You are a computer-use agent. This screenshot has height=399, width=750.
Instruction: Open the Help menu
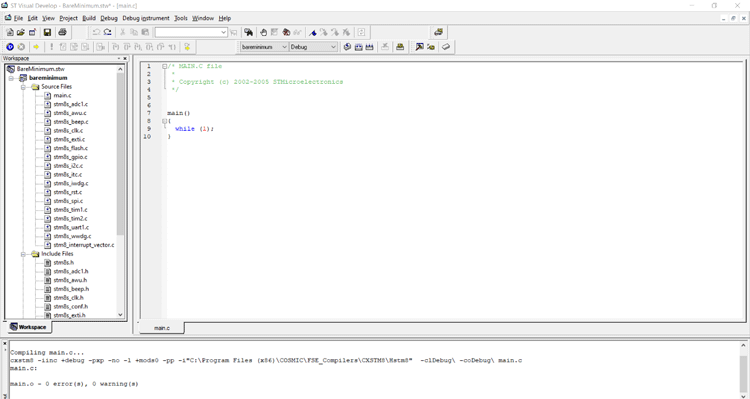(225, 18)
